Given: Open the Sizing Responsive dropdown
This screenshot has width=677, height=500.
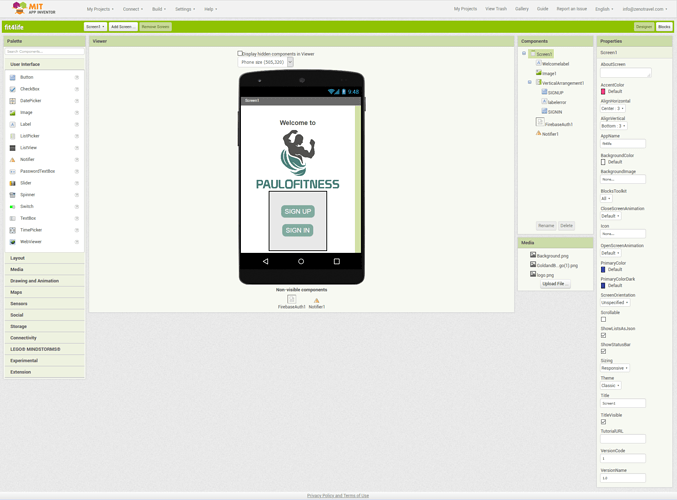Looking at the screenshot, I should point(615,368).
